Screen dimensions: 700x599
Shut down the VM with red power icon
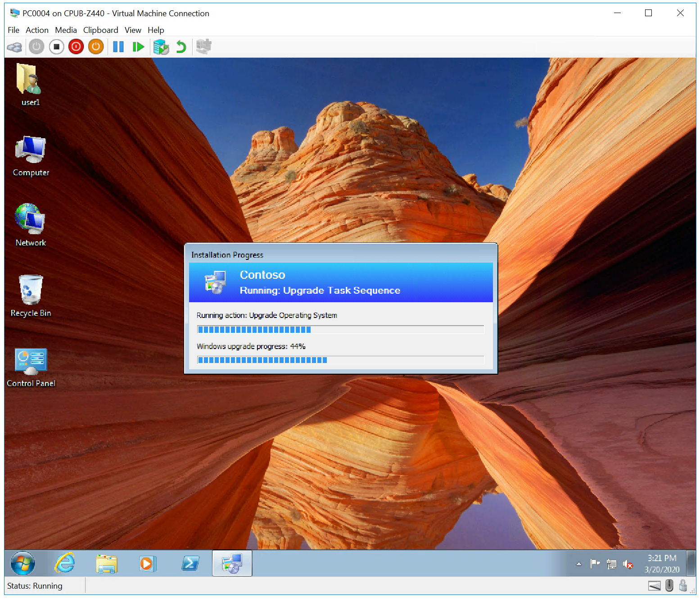pyautogui.click(x=76, y=46)
